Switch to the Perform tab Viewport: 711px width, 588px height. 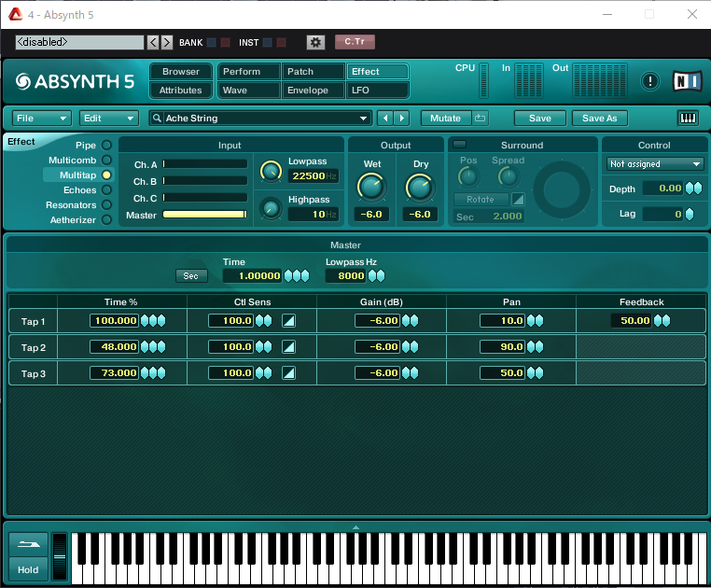coord(249,72)
